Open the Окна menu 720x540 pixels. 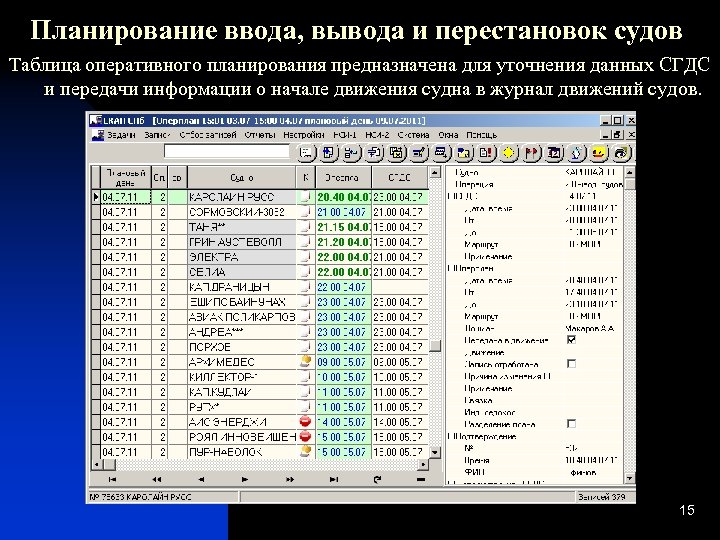448,135
